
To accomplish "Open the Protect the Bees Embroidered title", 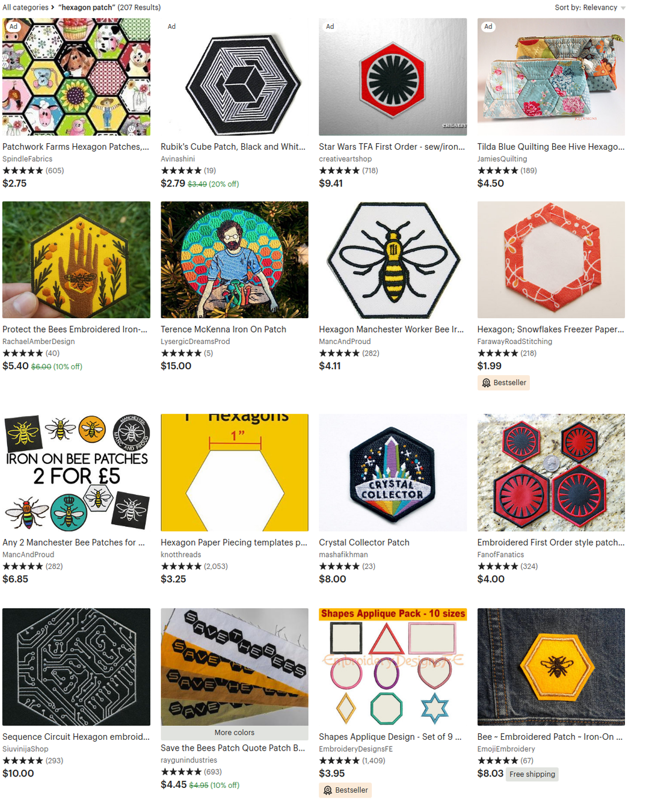I will [75, 329].
